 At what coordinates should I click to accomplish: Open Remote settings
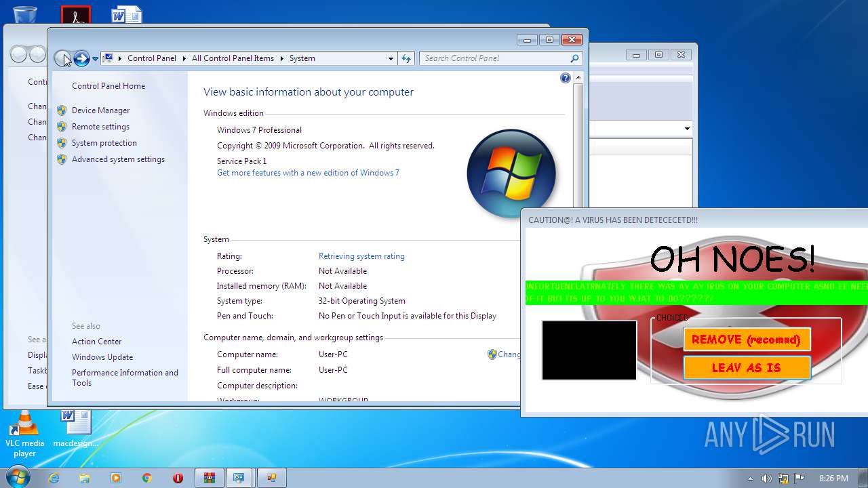pos(100,127)
